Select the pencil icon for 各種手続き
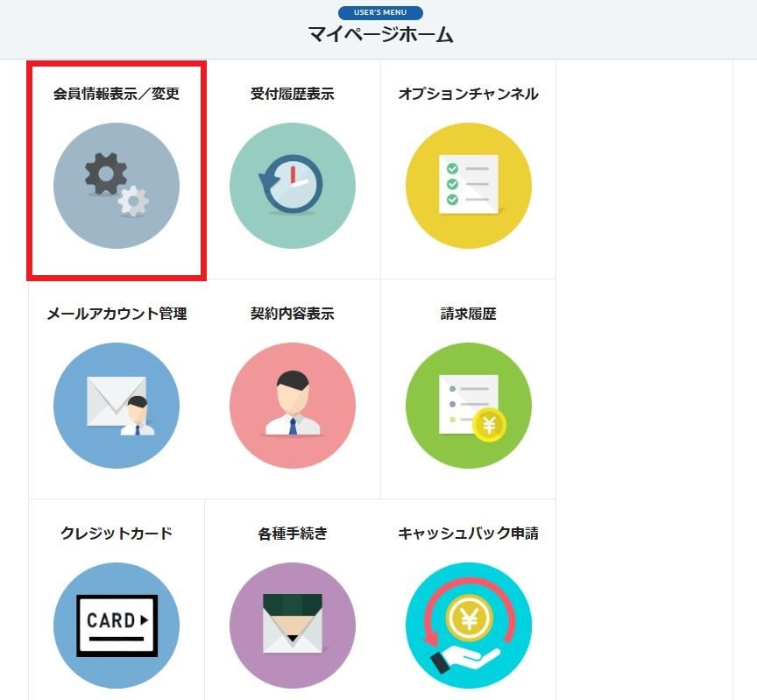Screen dimensions: 757x700 coord(293,626)
